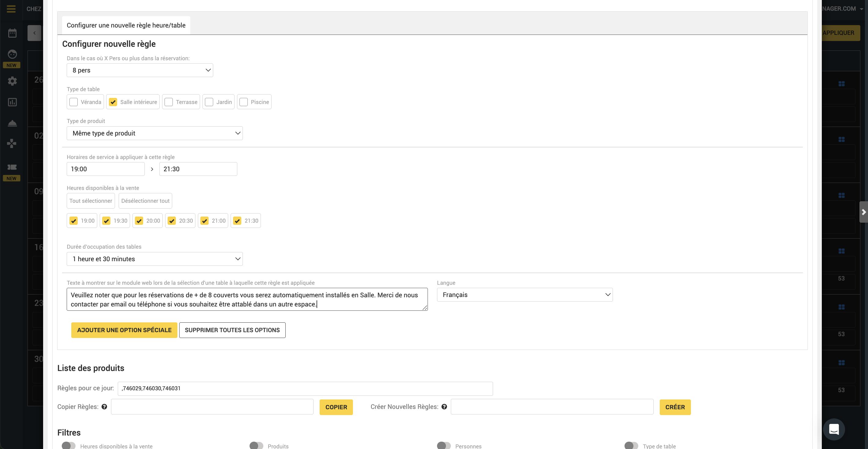This screenshot has width=868, height=449.
Task: Click help icon next to Copier Règles
Action: coord(104,407)
